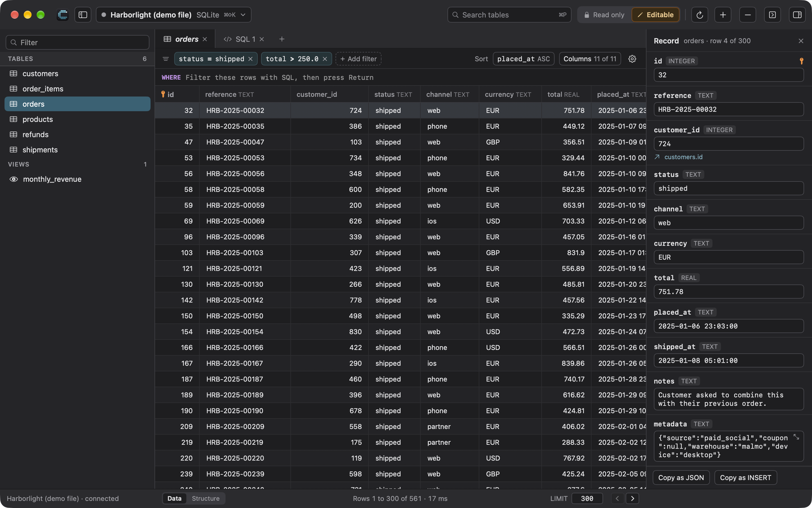Click Add filter button
Image resolution: width=812 pixels, height=508 pixels.
tap(358, 59)
